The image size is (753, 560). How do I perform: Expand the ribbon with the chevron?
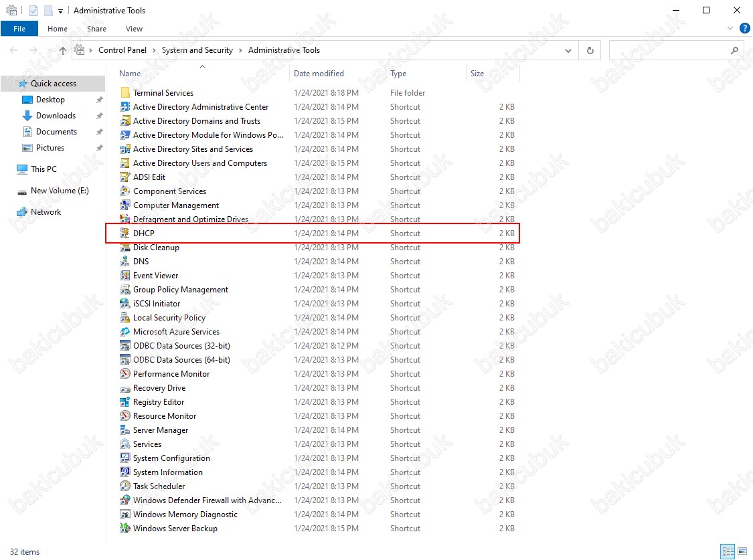[x=730, y=29]
